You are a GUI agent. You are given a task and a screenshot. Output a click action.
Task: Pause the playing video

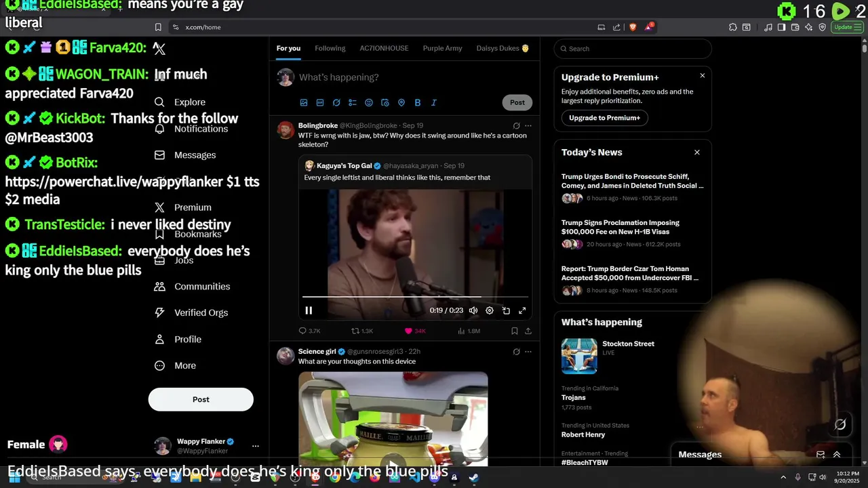(309, 310)
